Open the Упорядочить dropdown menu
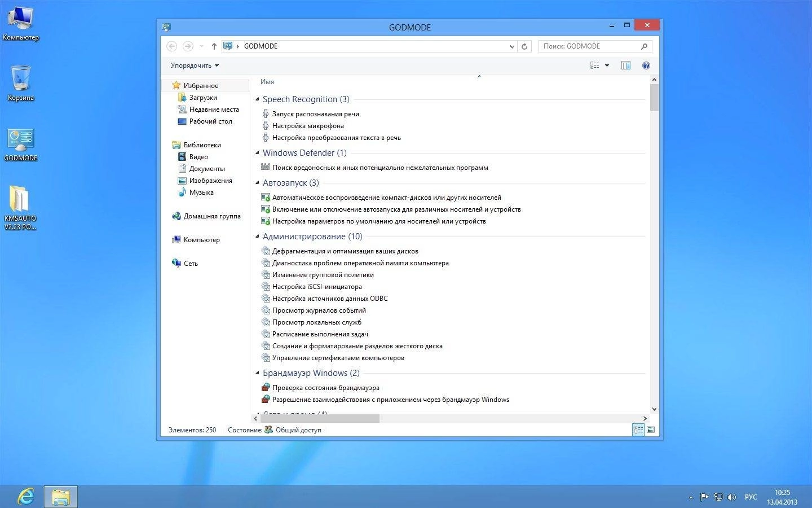This screenshot has height=508, width=812. point(195,65)
